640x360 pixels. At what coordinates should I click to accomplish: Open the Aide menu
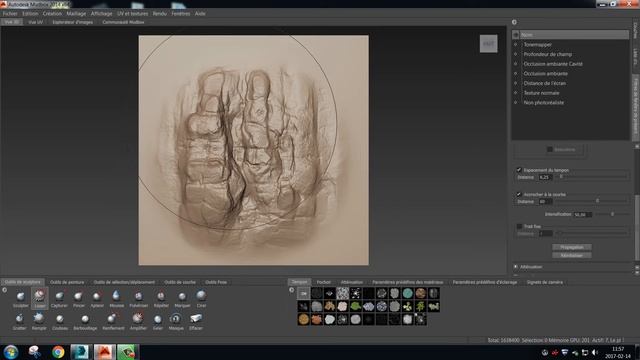tap(200, 13)
